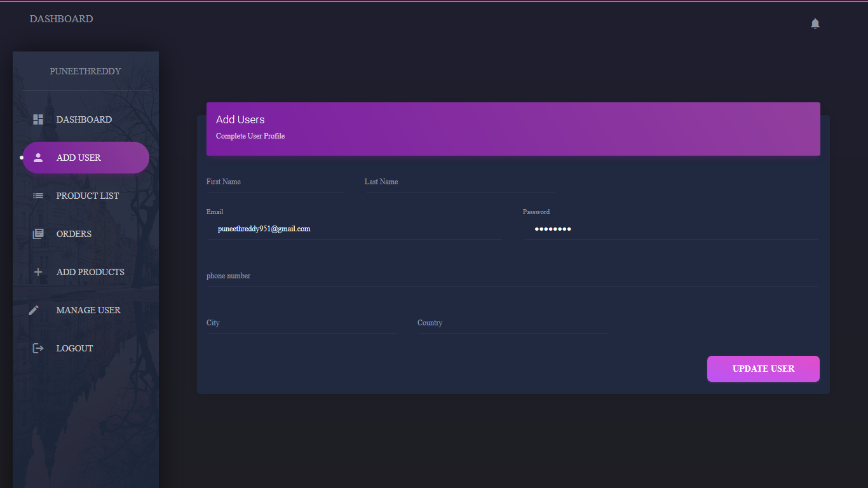The image size is (868, 488).
Task: Click the DASHBOARD title link in header
Action: click(x=61, y=19)
